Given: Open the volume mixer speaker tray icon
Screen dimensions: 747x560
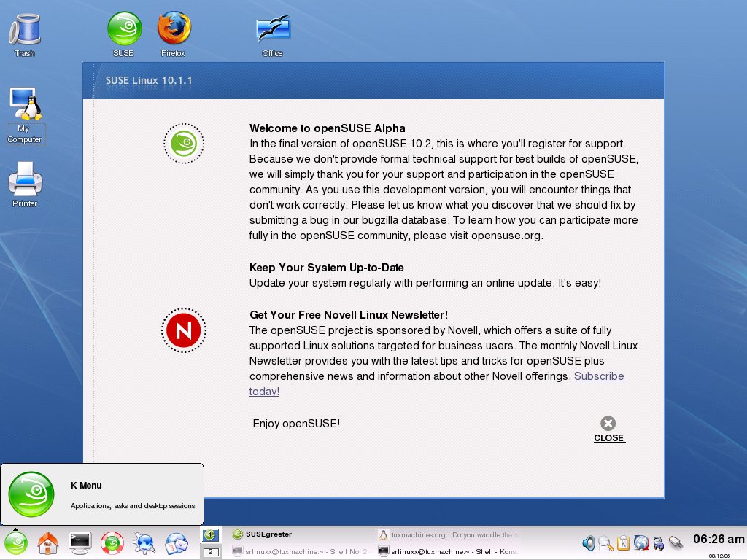Looking at the screenshot, I should click(x=589, y=542).
